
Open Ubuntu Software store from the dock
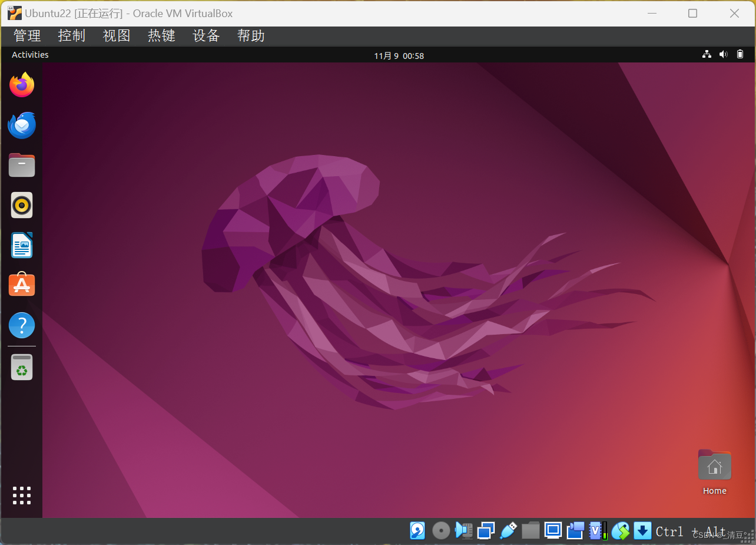[22, 284]
